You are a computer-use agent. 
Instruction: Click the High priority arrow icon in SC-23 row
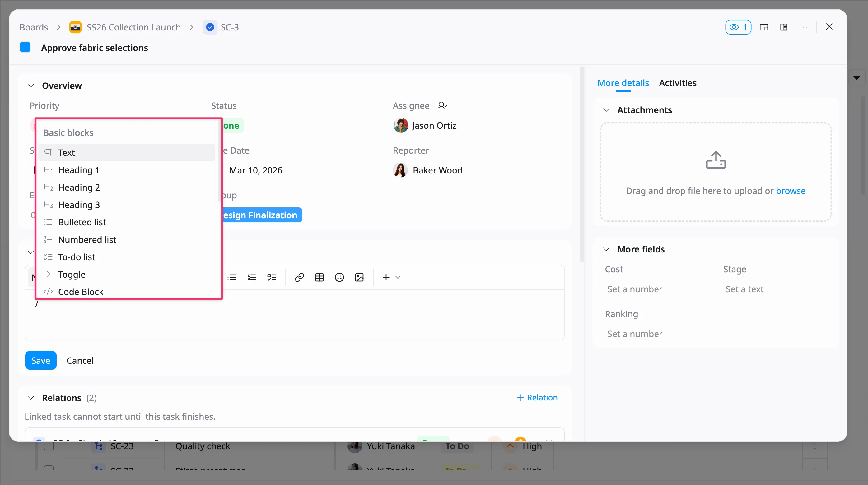510,446
